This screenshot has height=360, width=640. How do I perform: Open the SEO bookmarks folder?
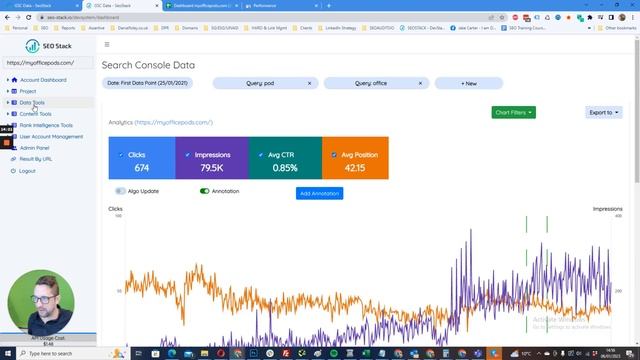41,28
